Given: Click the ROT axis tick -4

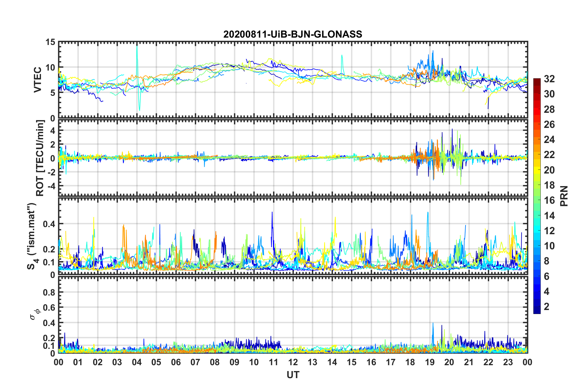Looking at the screenshot, I should pyautogui.click(x=51, y=186).
